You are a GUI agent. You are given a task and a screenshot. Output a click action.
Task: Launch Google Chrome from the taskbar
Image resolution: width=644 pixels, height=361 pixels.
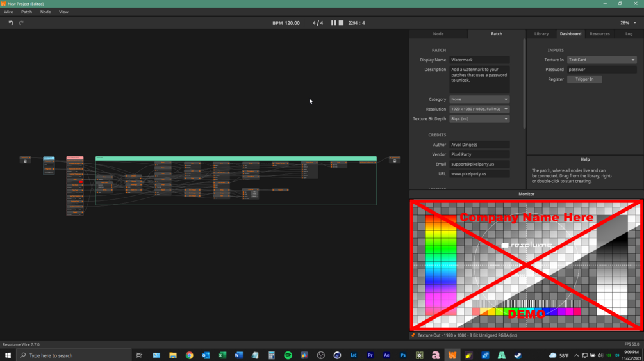[x=189, y=355]
